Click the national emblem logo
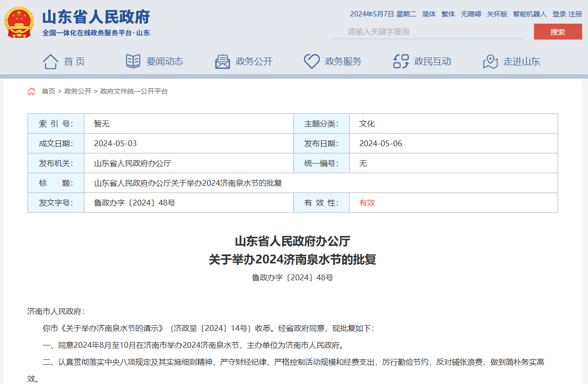Screen dimensions: 588x384 coord(19,22)
